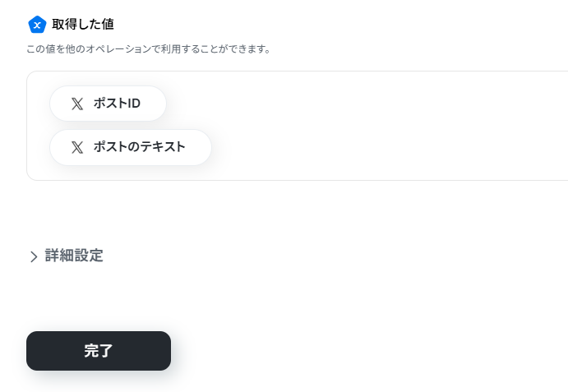
Task: Click the 値 character in the heading
Action: click(108, 25)
